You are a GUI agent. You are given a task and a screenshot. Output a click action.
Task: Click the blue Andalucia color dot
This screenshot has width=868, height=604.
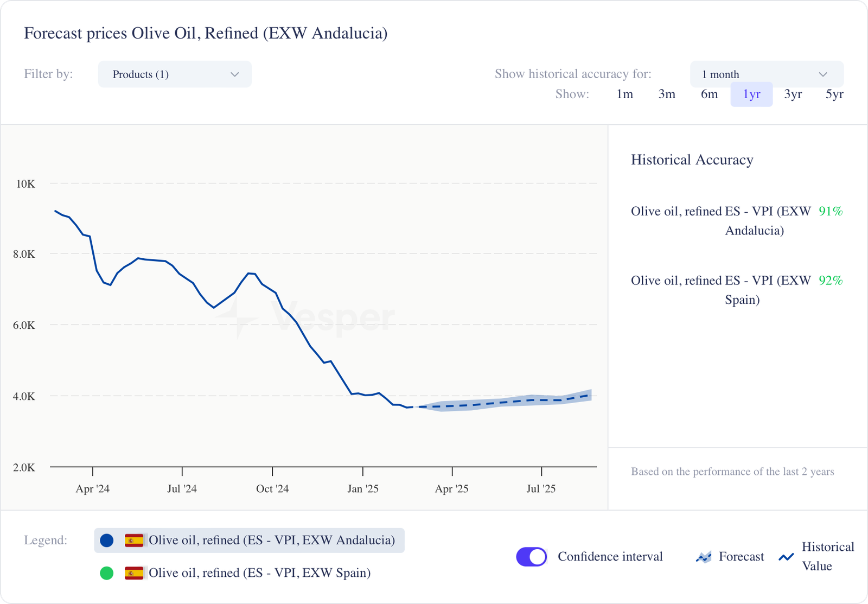pos(107,541)
